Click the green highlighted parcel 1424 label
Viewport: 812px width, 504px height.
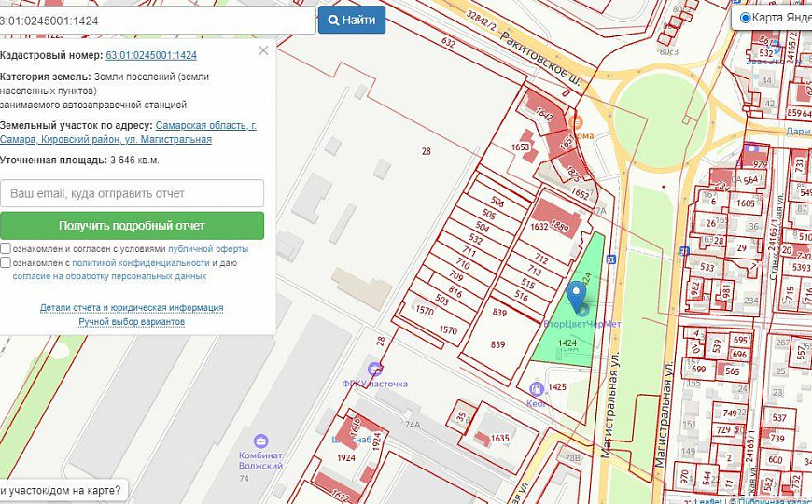tap(567, 343)
